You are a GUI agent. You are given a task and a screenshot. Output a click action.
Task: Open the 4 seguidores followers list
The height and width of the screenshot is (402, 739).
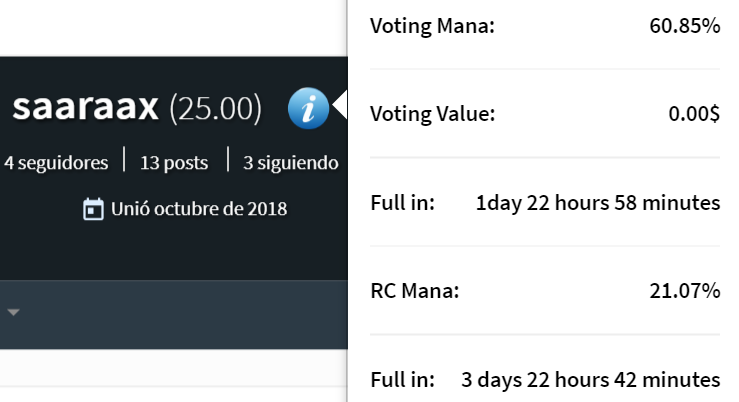(x=56, y=162)
